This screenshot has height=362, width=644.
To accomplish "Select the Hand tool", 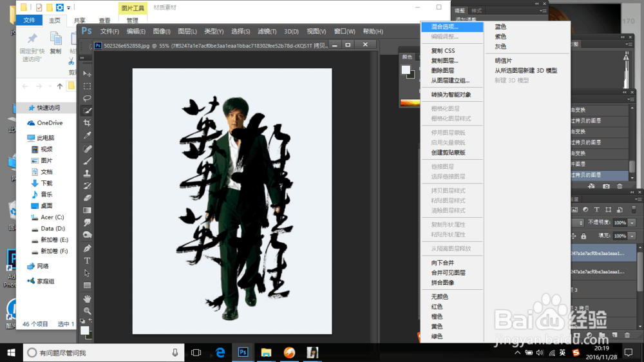I will coord(87,299).
